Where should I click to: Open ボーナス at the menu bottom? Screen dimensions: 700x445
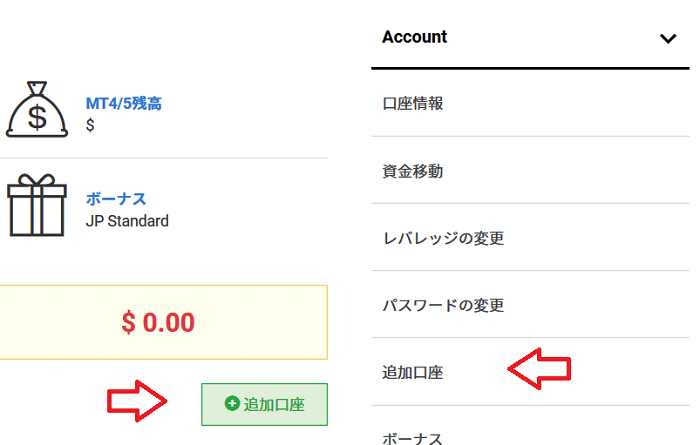click(413, 437)
